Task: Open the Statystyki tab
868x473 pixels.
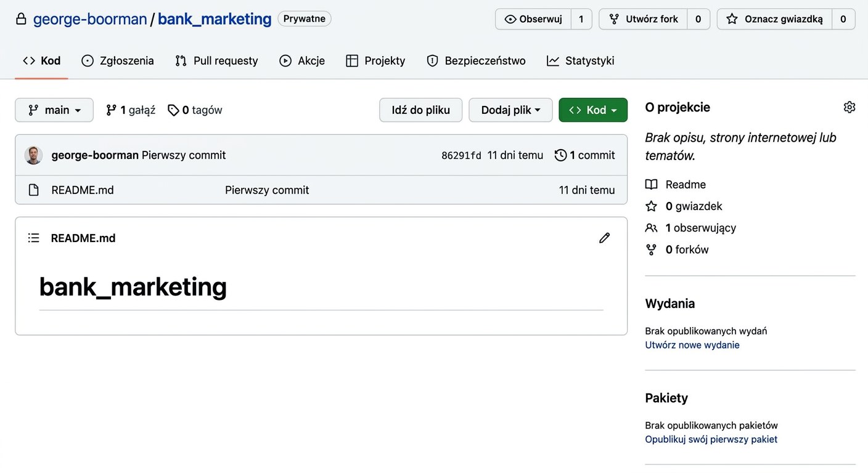Action: tap(581, 60)
